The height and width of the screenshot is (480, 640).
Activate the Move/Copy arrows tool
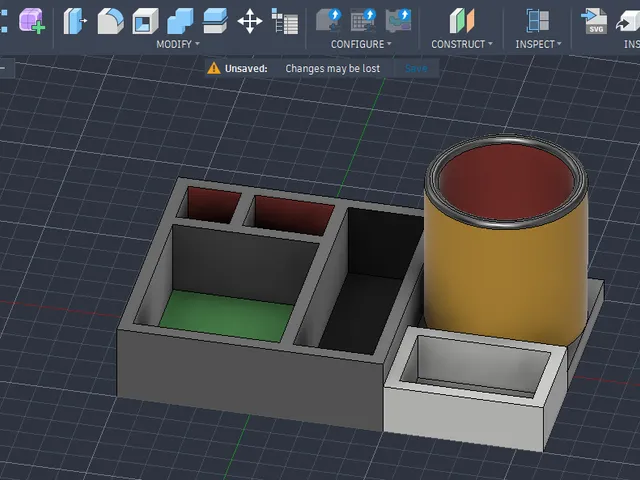point(250,21)
